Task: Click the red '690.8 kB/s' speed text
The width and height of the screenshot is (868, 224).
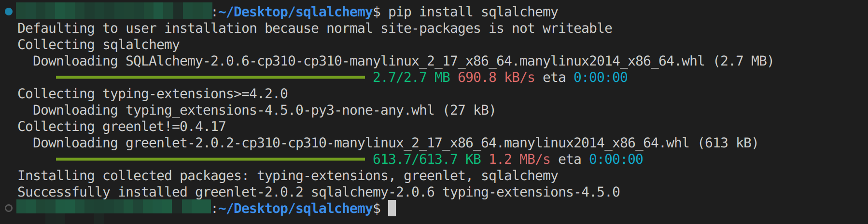Action: pyautogui.click(x=496, y=78)
